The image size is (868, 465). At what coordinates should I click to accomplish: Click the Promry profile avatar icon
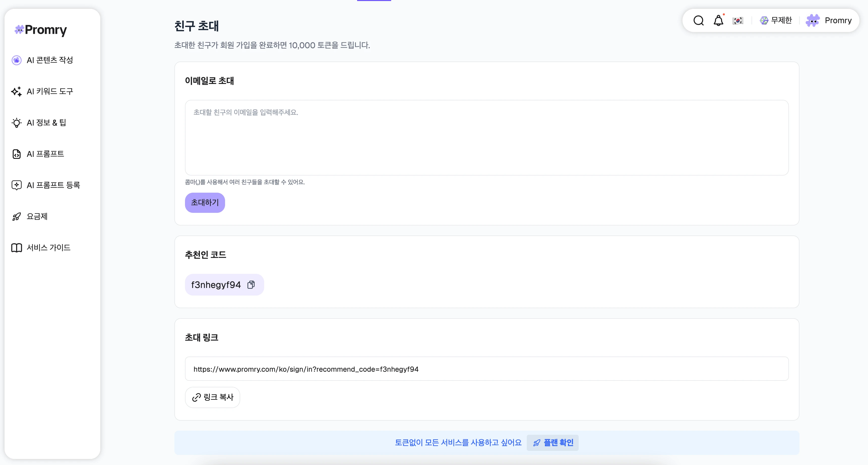pos(813,21)
